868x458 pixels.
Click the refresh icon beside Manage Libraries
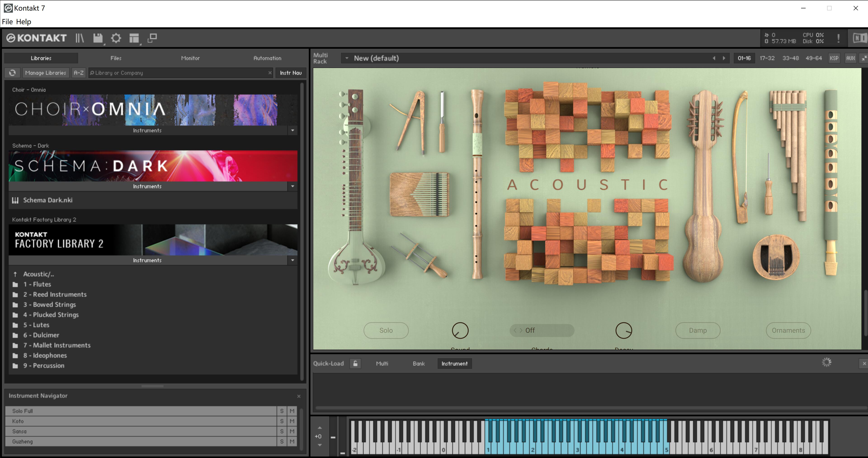click(x=12, y=73)
